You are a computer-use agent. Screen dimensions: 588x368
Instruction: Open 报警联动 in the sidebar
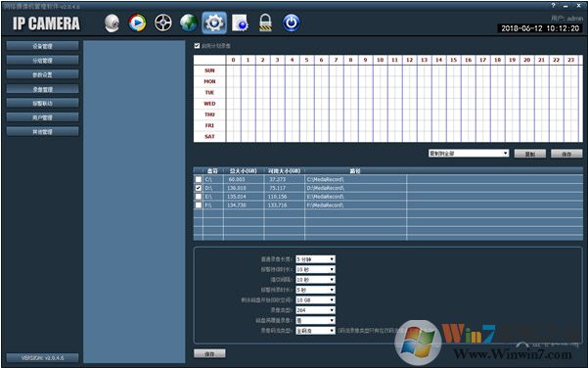42,103
